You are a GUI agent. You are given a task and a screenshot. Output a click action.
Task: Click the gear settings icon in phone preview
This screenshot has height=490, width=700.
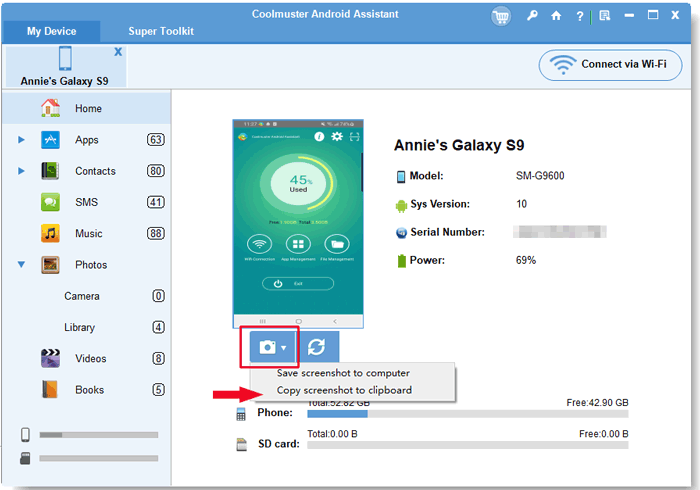(337, 137)
